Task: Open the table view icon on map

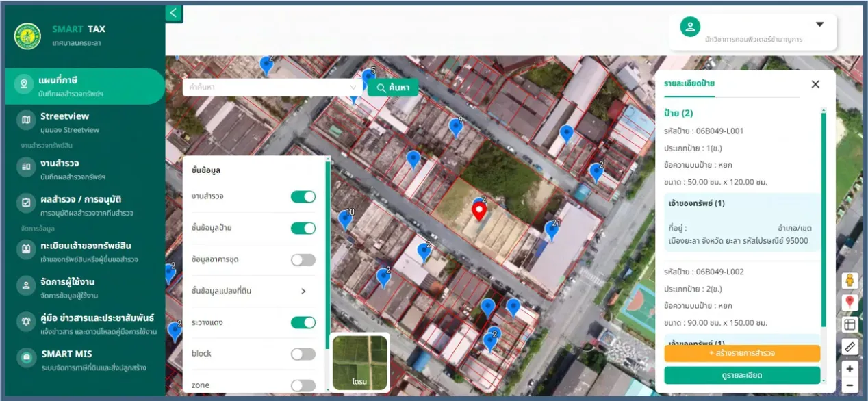Action: [850, 324]
